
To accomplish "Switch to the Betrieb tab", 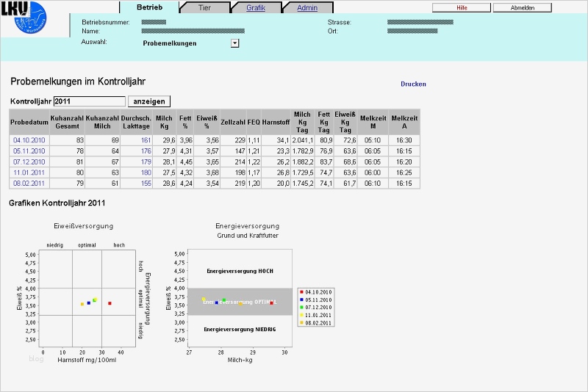I will (149, 7).
